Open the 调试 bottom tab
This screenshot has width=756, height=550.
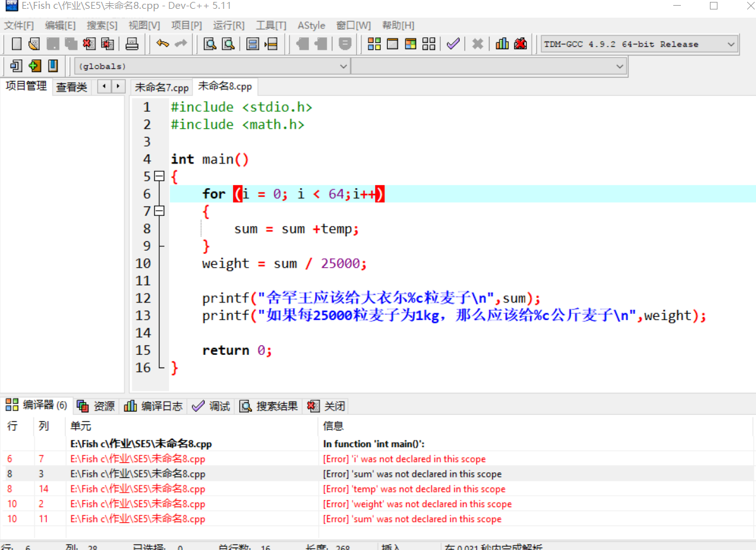coord(211,407)
